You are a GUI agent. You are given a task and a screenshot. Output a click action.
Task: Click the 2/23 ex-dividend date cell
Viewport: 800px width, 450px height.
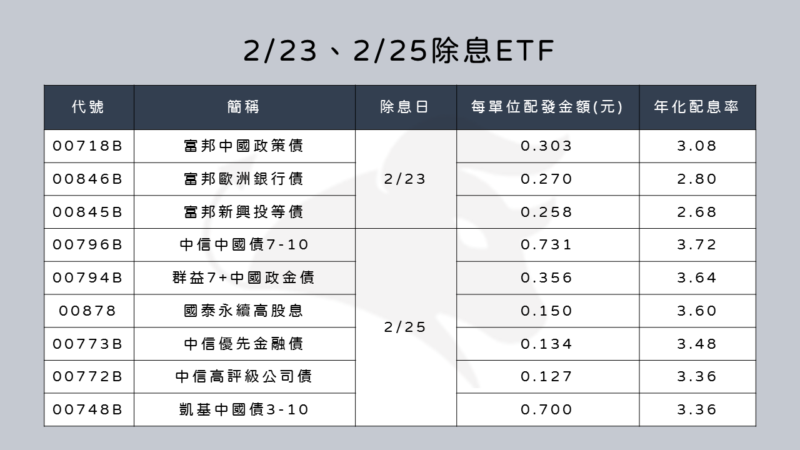tap(406, 179)
